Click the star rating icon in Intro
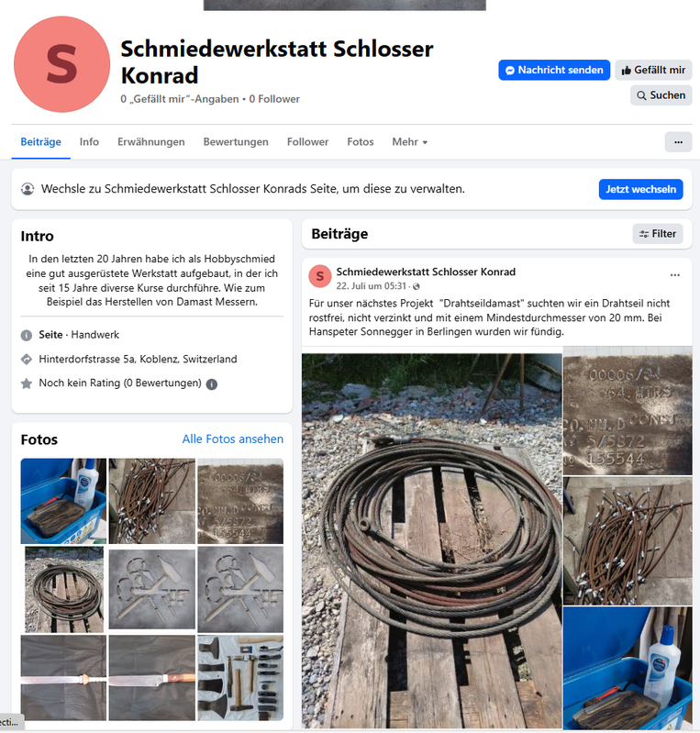 pos(27,383)
